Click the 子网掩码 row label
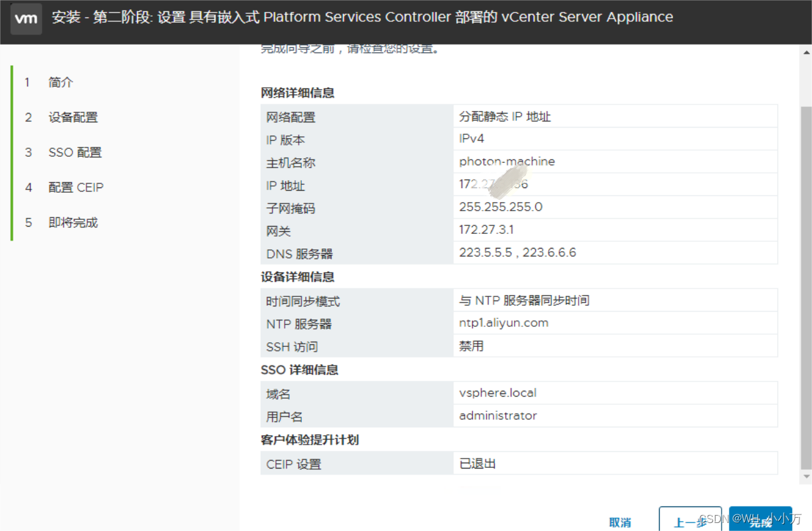Viewport: 812px width, 531px height. coord(291,209)
